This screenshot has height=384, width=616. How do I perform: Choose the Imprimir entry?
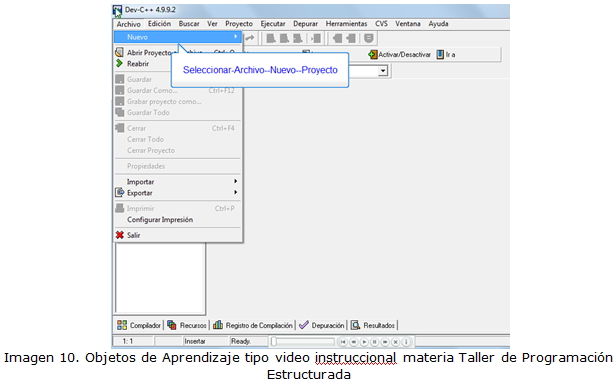click(x=178, y=208)
